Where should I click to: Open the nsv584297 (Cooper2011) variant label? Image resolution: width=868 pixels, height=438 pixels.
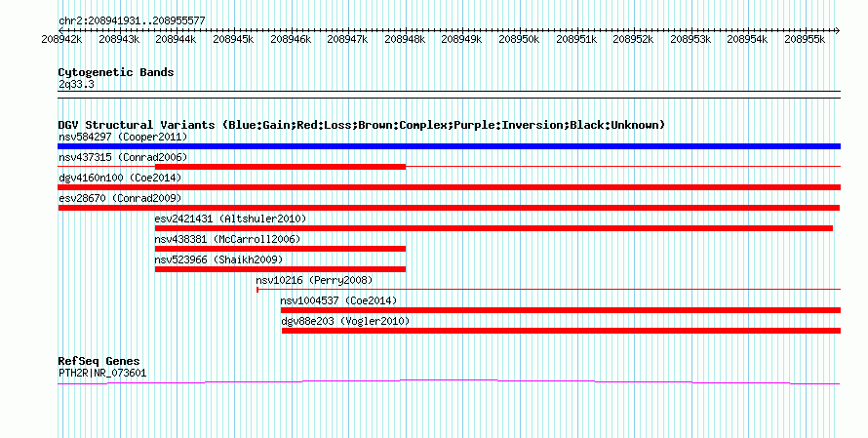click(x=123, y=138)
